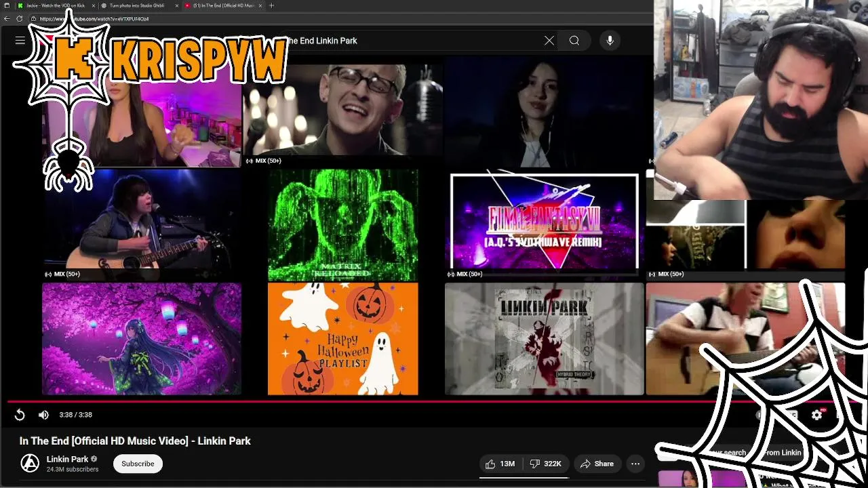Click the browser address bar URL

(x=94, y=19)
